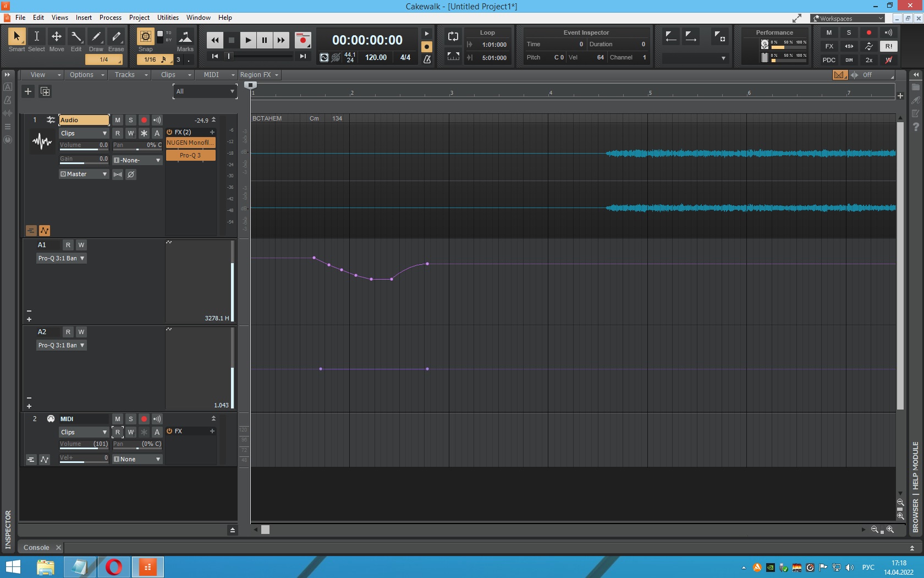The image size is (924, 578).
Task: Mute the Audio track
Action: 118,120
